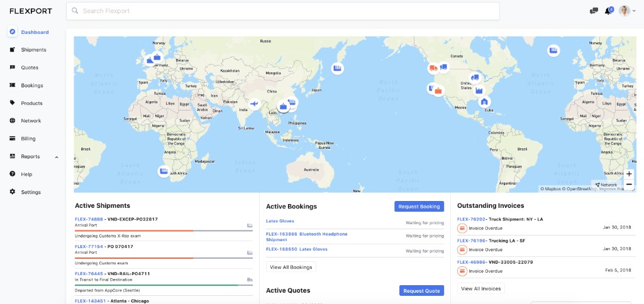
Task: Click View All Bookings
Action: [291, 267]
